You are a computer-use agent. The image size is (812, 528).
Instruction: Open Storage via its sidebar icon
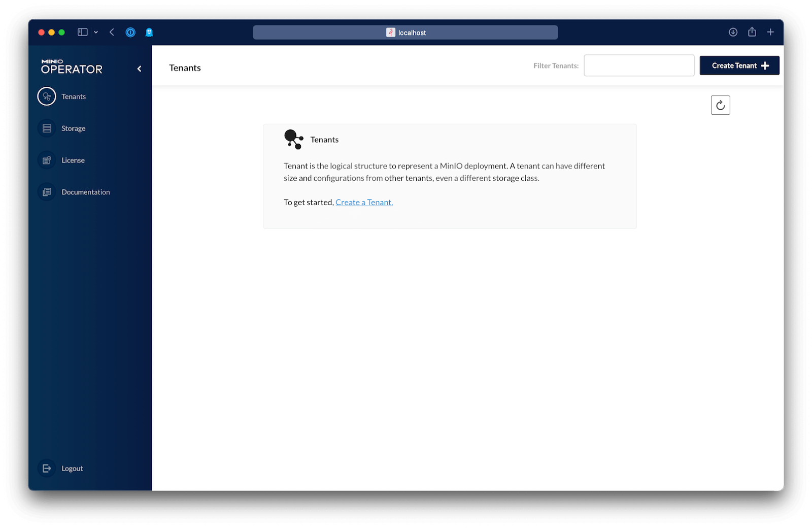click(x=47, y=128)
